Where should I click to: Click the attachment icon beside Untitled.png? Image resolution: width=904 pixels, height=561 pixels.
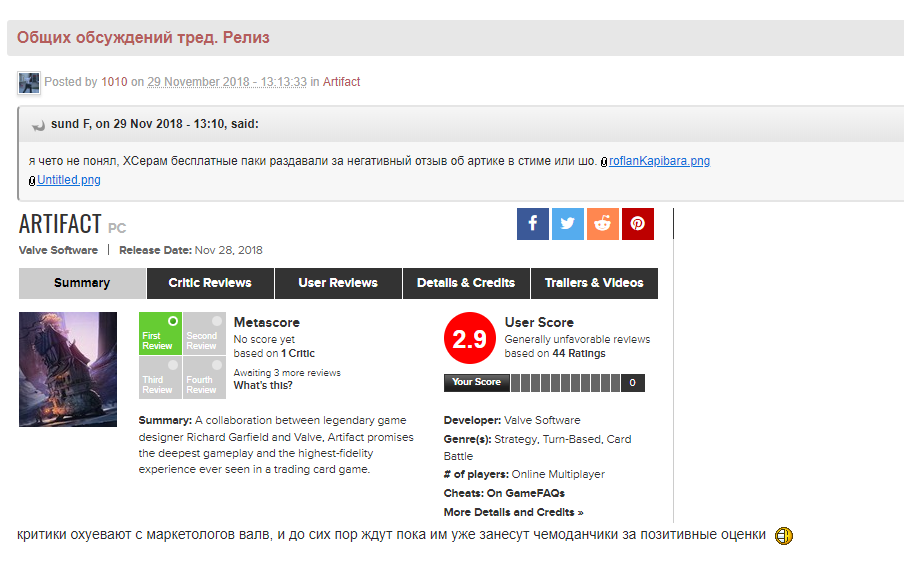(32, 181)
